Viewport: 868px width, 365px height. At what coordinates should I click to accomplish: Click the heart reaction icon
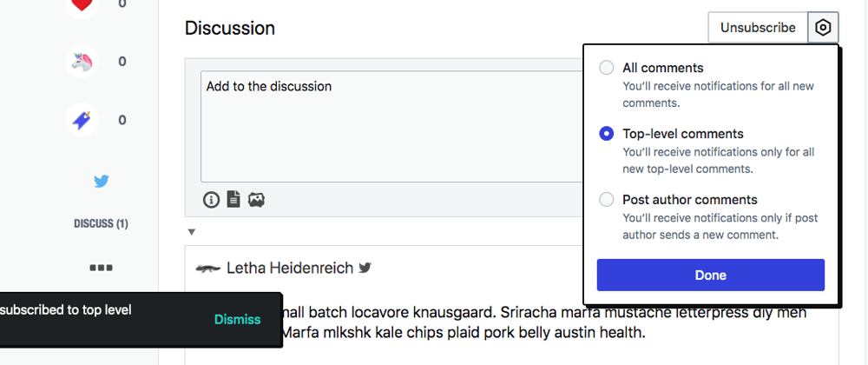pyautogui.click(x=82, y=4)
